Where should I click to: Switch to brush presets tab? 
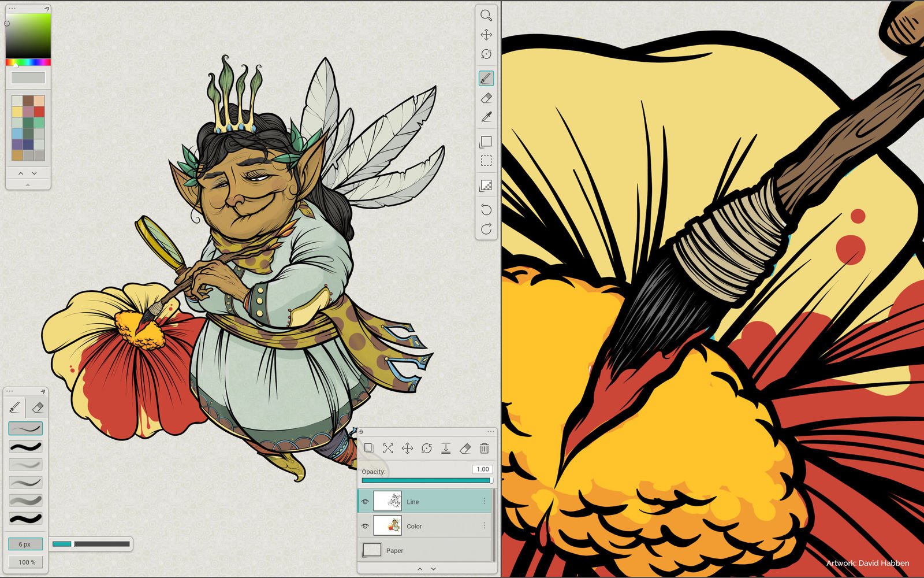point(15,407)
